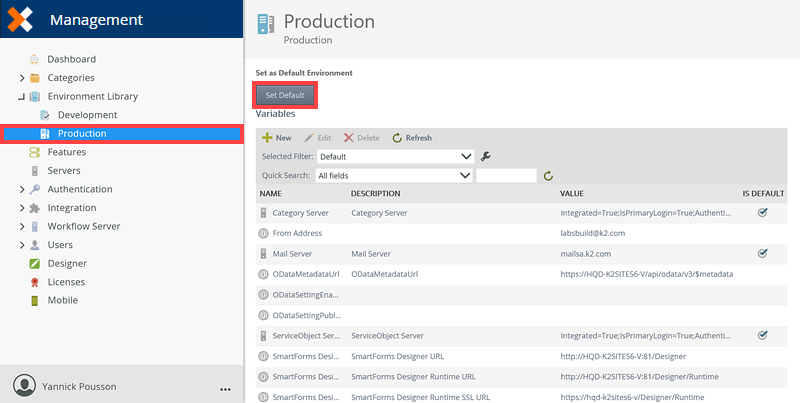Click the Designer icon in the navigation tree

35,264
